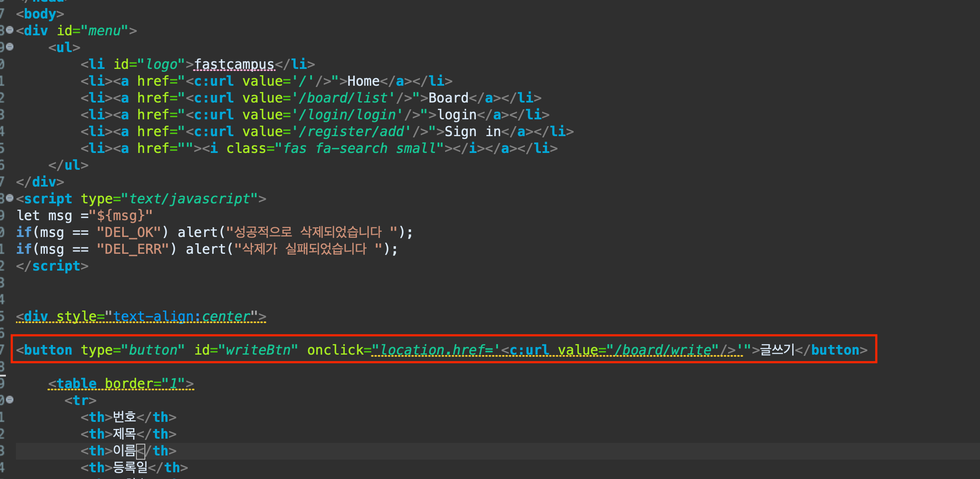Place cursor on "Home" link text

point(363,81)
